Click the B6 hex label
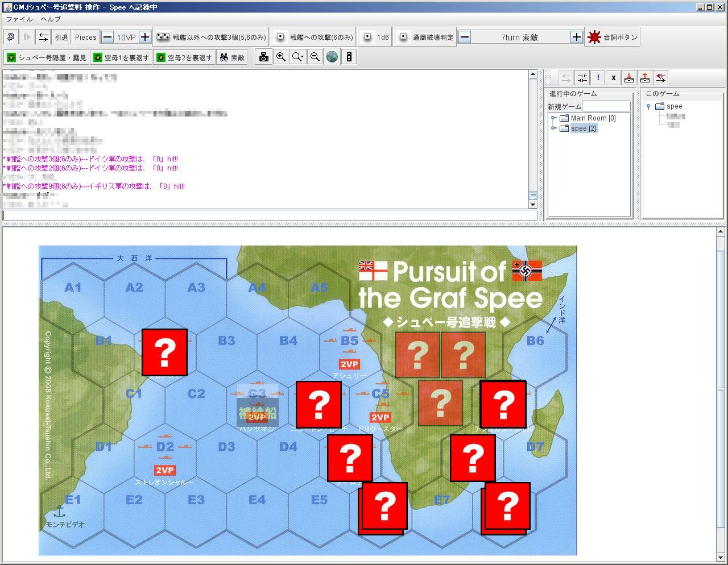Viewport: 728px width, 565px height. tap(535, 340)
